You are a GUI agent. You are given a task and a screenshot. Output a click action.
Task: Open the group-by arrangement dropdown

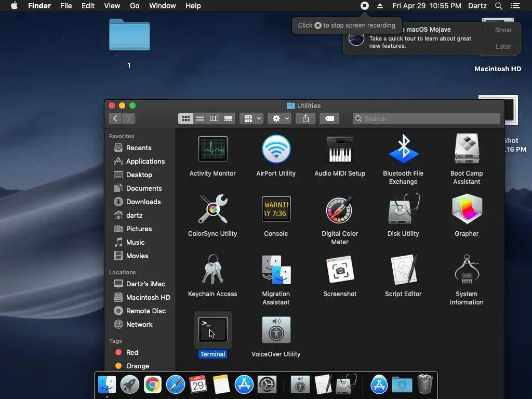pos(251,118)
